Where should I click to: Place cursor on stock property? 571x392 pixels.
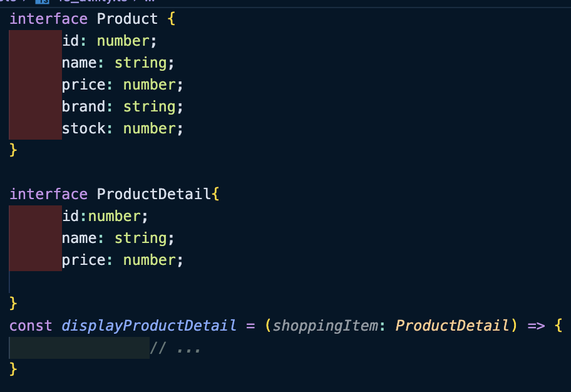(x=83, y=128)
